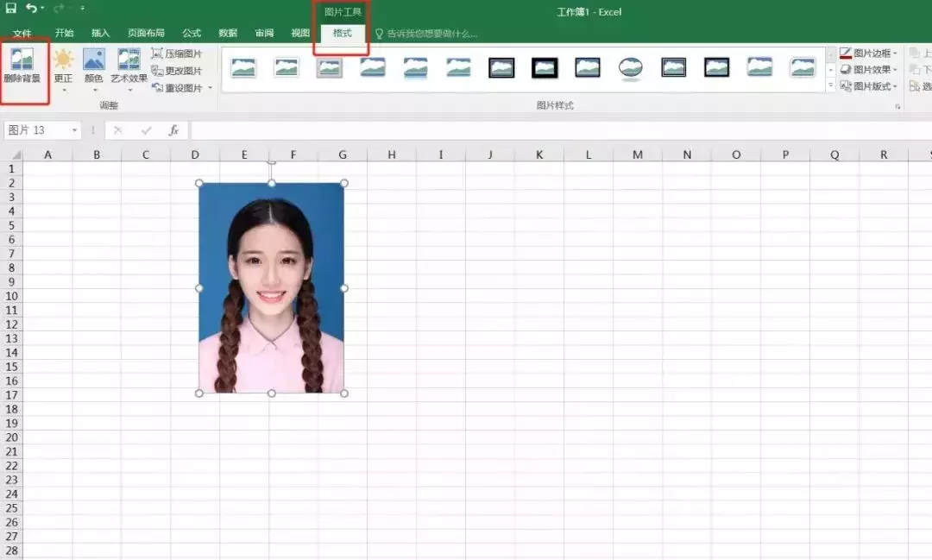Click the Save icon in quick access toolbar

(10, 8)
